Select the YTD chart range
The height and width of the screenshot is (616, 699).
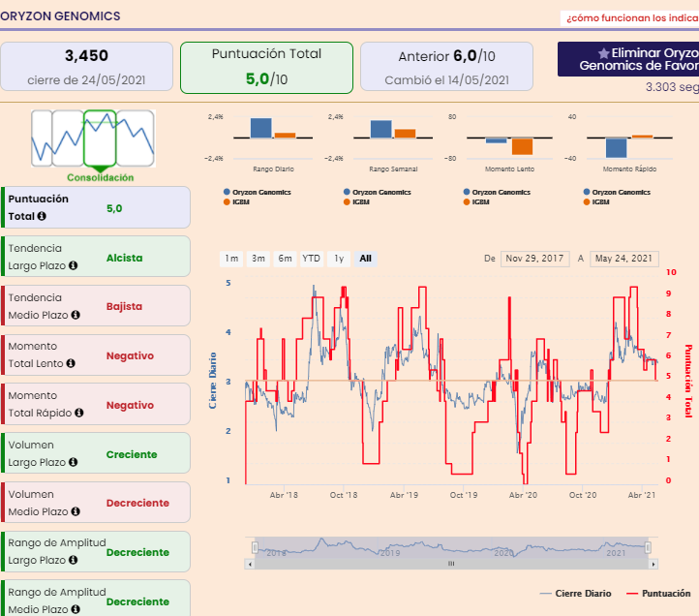[x=311, y=259]
